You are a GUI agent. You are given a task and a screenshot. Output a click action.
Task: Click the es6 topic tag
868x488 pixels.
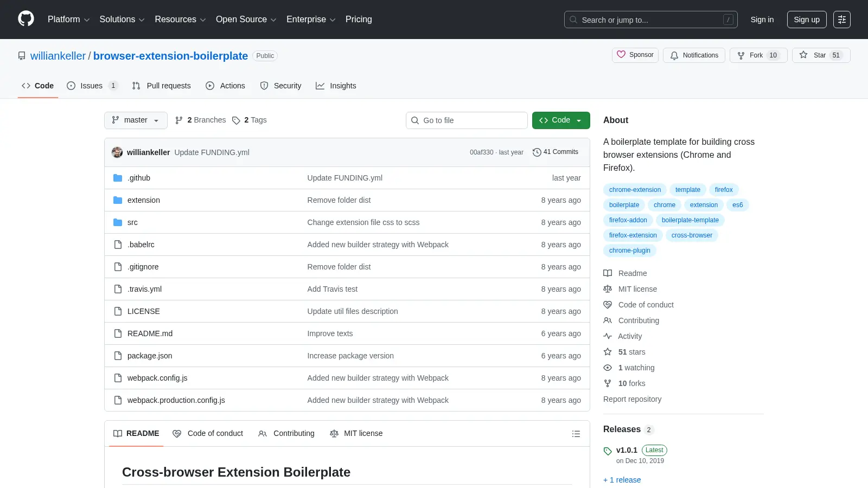point(738,205)
